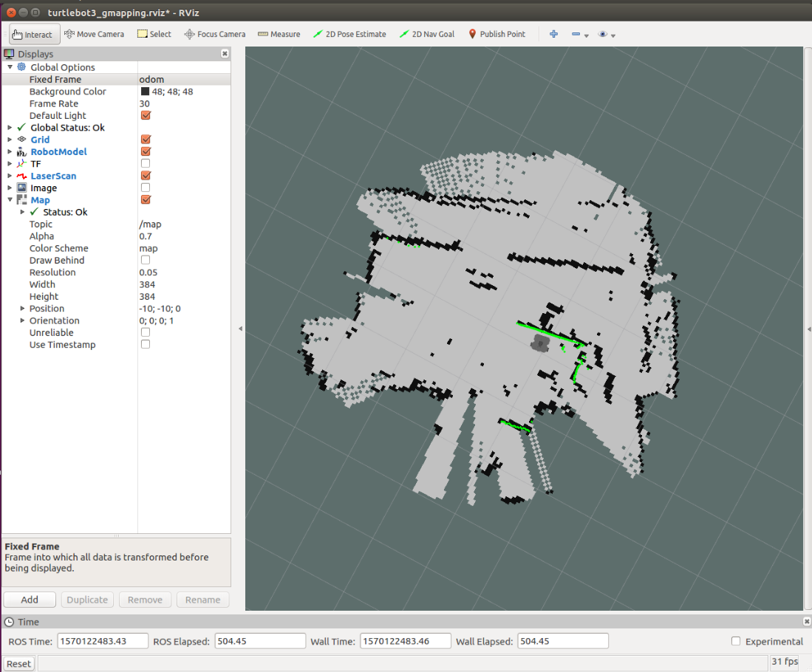The width and height of the screenshot is (812, 672).
Task: Expand the LaserScan display node
Action: coord(10,176)
